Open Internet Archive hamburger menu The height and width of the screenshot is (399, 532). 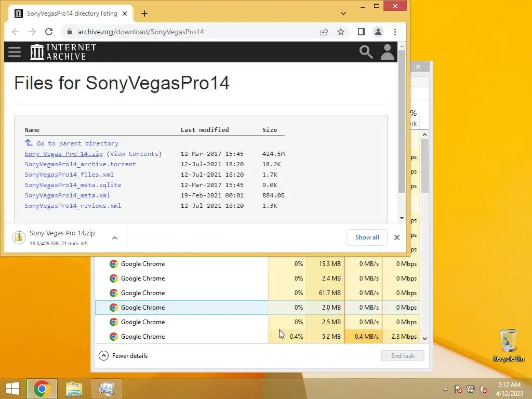pos(15,52)
